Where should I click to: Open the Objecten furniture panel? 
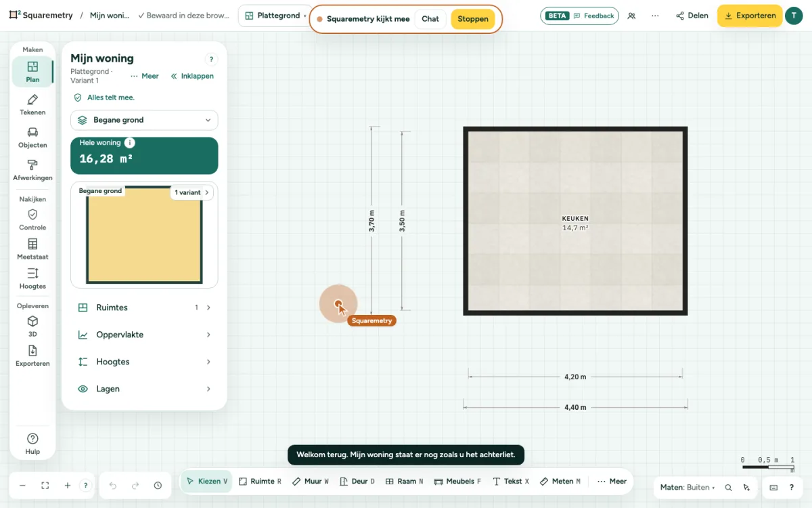32,137
